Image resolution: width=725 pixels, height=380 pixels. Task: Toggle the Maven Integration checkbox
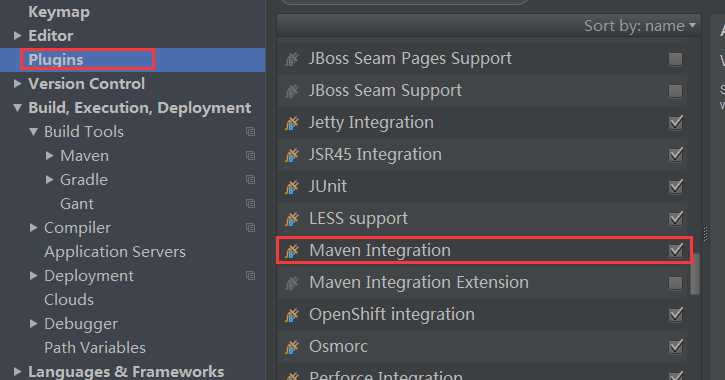coord(676,250)
